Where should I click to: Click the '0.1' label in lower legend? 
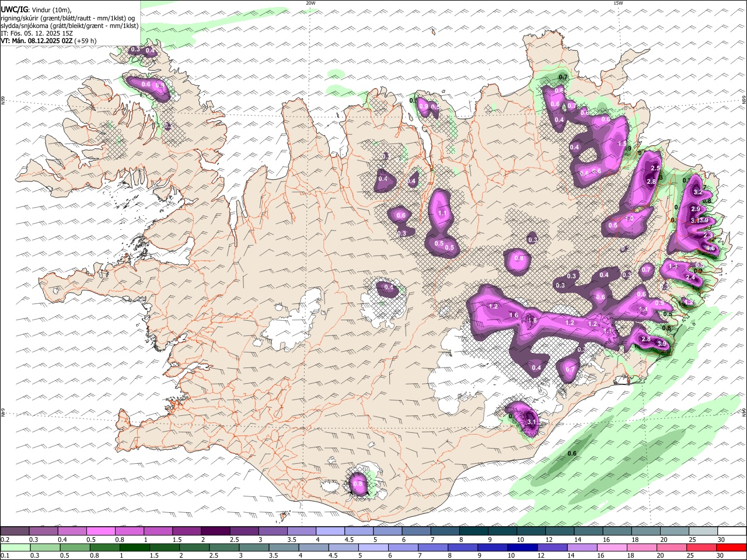pos(5,556)
